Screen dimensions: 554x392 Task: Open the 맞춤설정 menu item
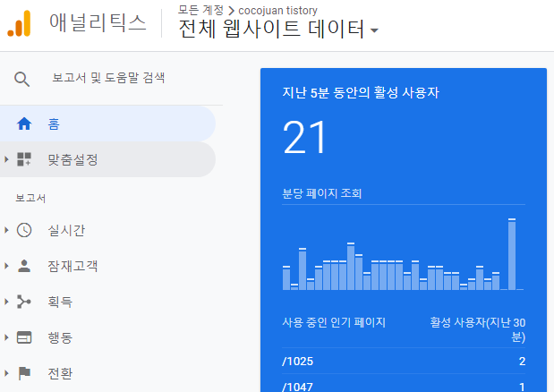[107, 159]
